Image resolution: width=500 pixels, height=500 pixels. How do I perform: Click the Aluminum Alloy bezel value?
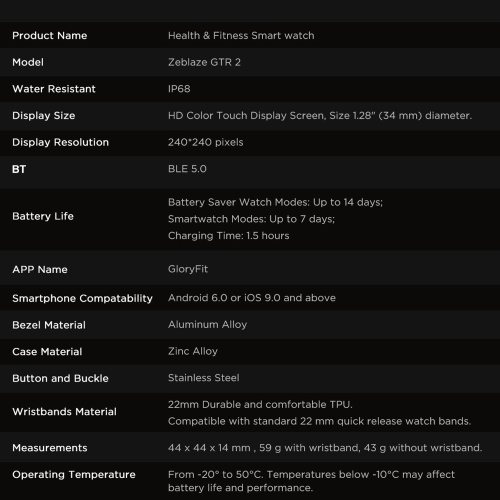click(x=208, y=325)
